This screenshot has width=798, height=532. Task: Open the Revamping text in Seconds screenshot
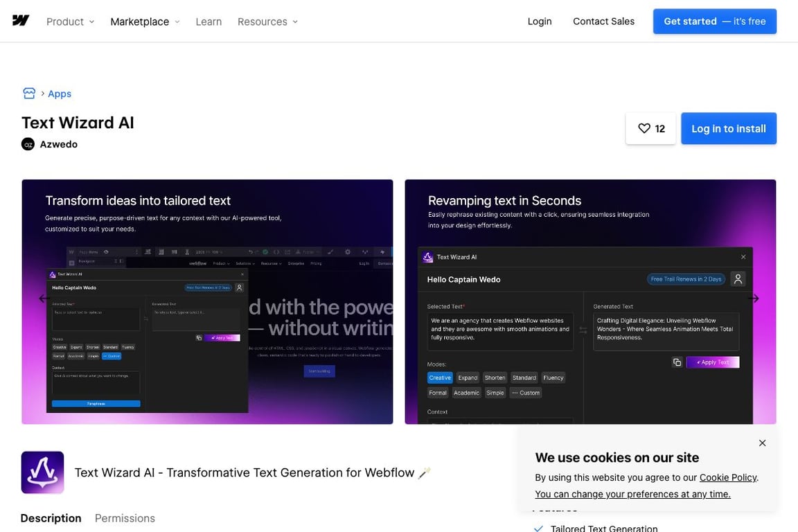click(590, 301)
